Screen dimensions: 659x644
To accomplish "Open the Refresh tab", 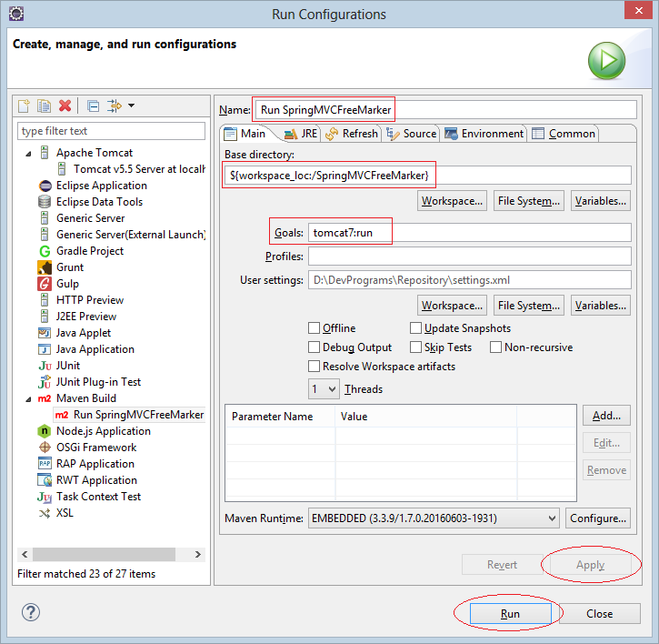I will tap(352, 134).
